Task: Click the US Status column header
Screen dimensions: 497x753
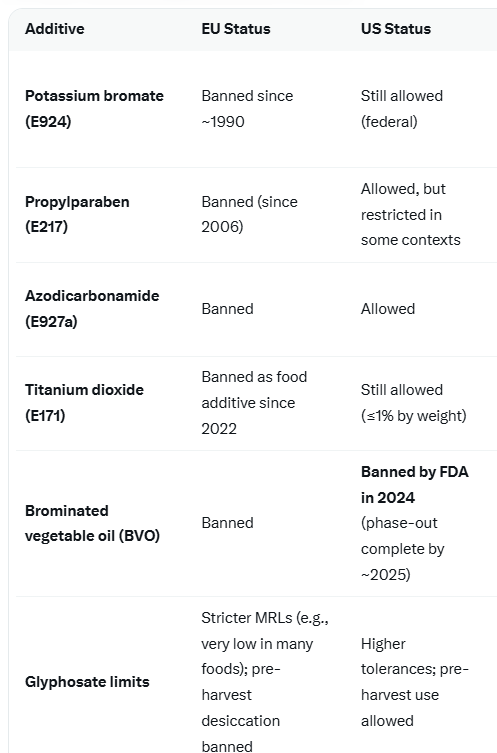Action: 396,29
